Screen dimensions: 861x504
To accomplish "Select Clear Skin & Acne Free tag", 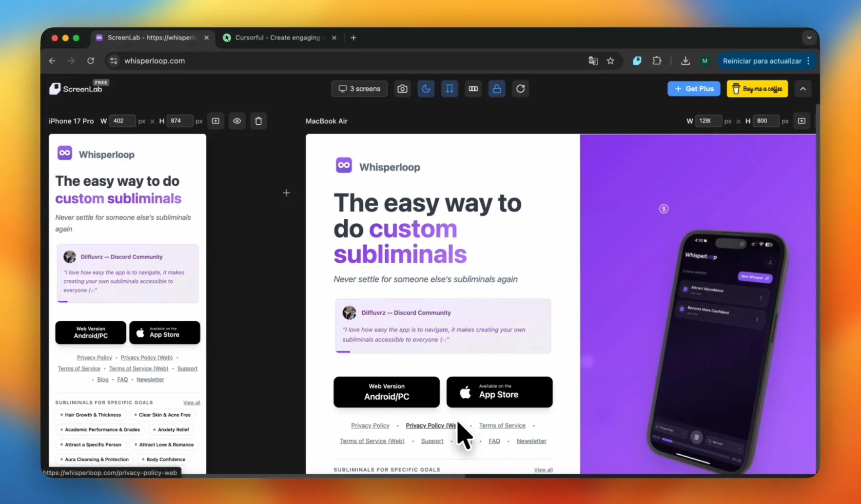I will 163,415.
